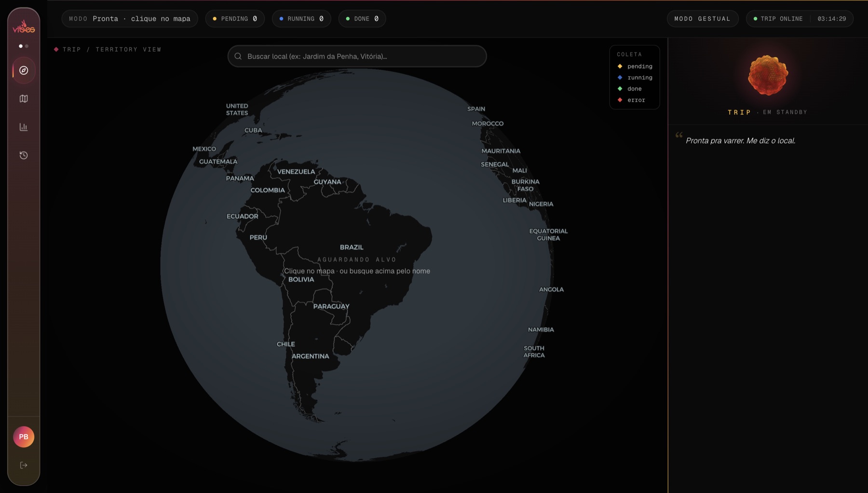
Task: Select Ecuador label on the map
Action: click(x=242, y=217)
